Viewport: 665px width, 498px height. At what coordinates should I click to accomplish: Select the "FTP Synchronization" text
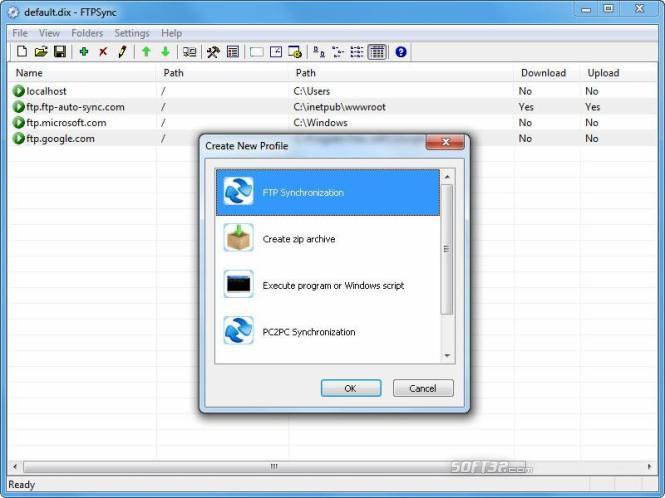pyautogui.click(x=303, y=193)
